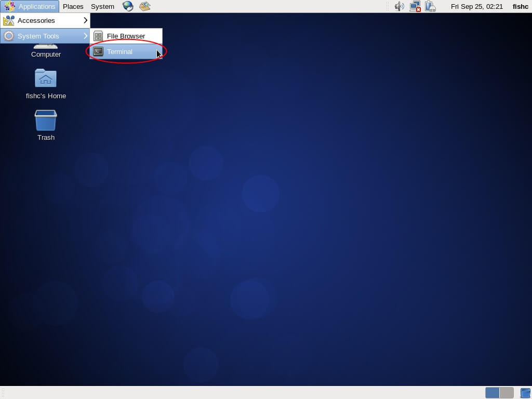Switch to the first workspace
This screenshot has height=399, width=532.
point(492,393)
